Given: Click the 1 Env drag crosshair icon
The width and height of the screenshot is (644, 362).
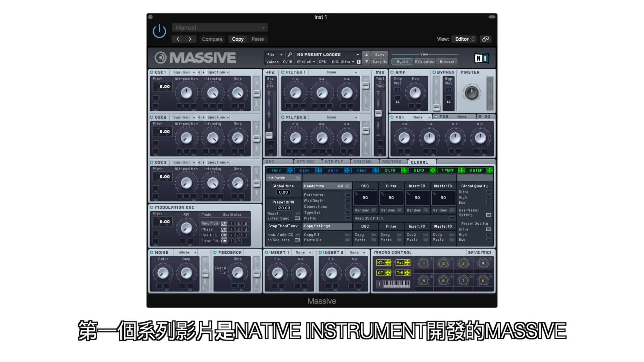Looking at the screenshot, I should pos(290,170).
